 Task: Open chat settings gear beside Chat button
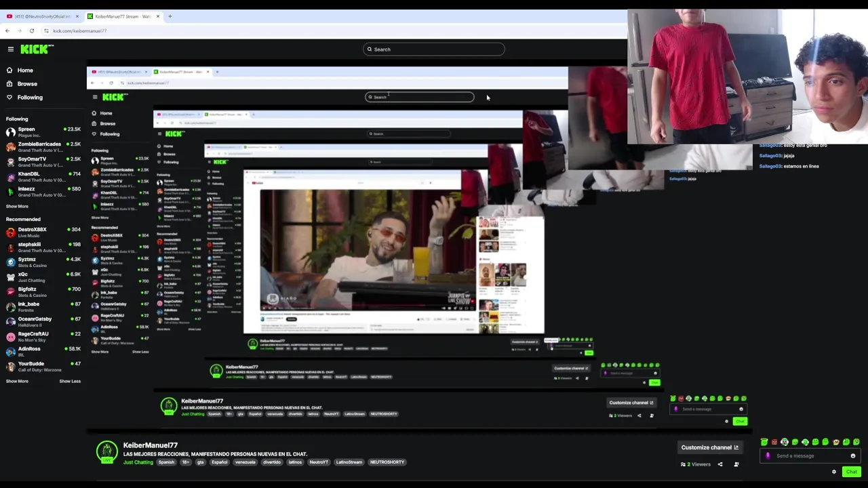(834, 472)
